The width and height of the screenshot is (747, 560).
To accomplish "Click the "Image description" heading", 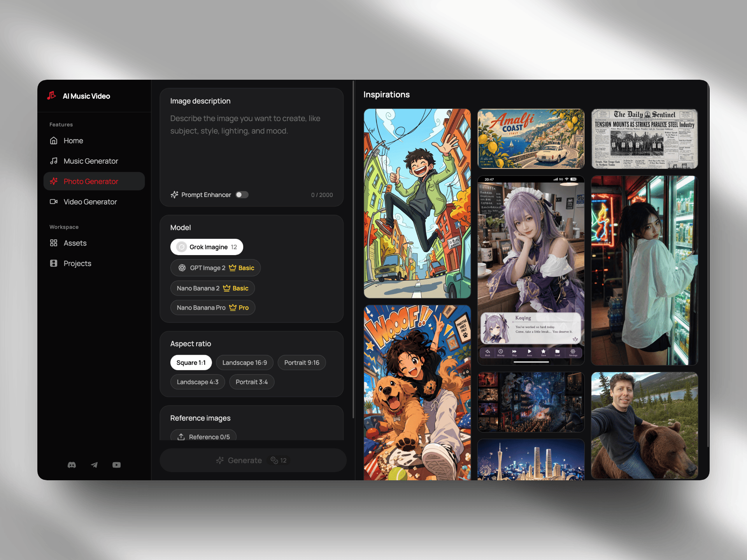I will point(200,101).
